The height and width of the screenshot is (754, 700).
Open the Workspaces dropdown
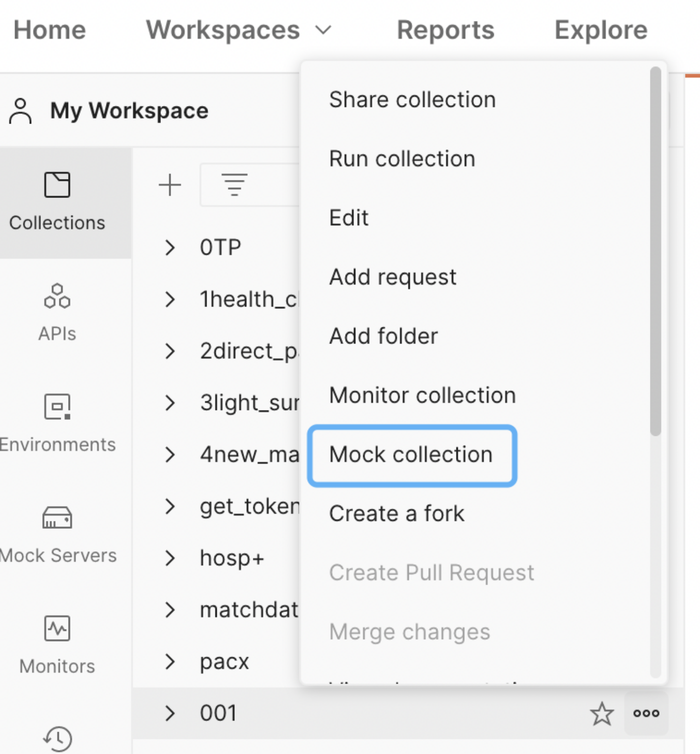coord(236,30)
